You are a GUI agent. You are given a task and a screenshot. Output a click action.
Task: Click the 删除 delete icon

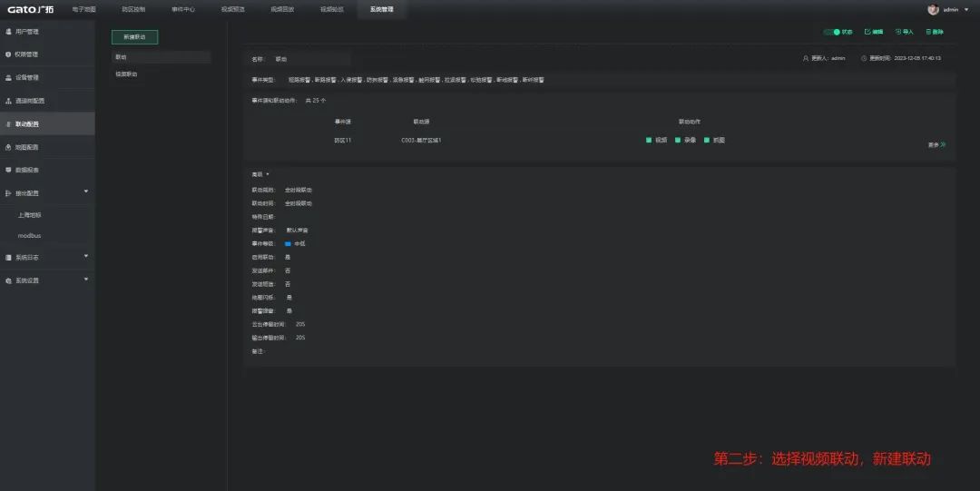(x=928, y=32)
